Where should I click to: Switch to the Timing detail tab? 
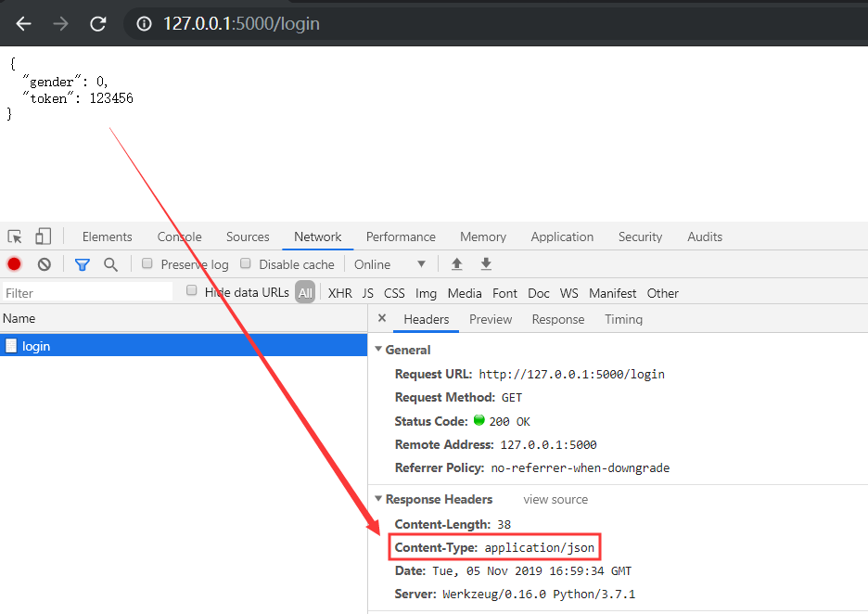coord(623,319)
